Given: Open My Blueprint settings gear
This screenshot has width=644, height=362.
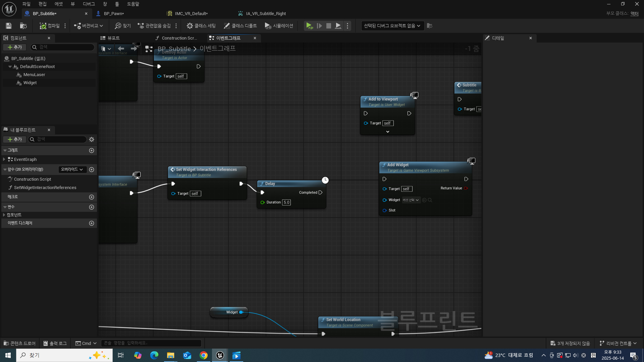Looking at the screenshot, I should coord(92,139).
